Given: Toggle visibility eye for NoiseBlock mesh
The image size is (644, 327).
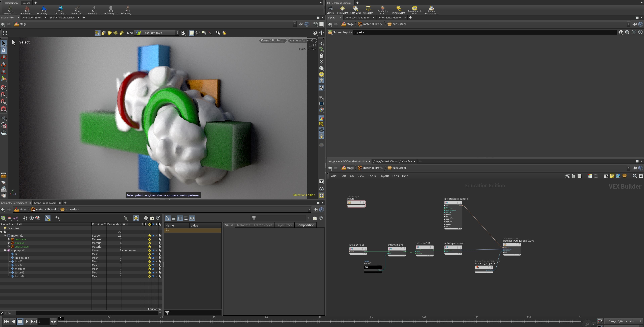Looking at the screenshot, I should click(x=153, y=258).
